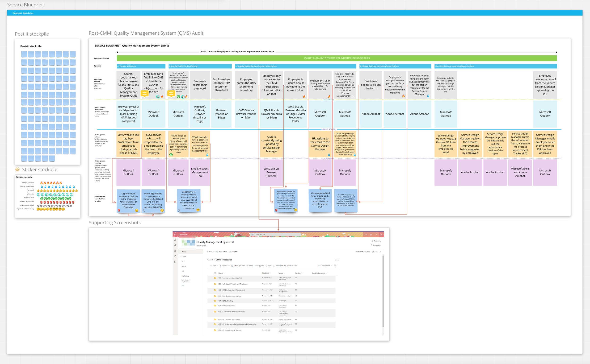Viewport: 590px width, 364px height.
Task: Select Home in the SharePoint left navigation
Action: (184, 252)
